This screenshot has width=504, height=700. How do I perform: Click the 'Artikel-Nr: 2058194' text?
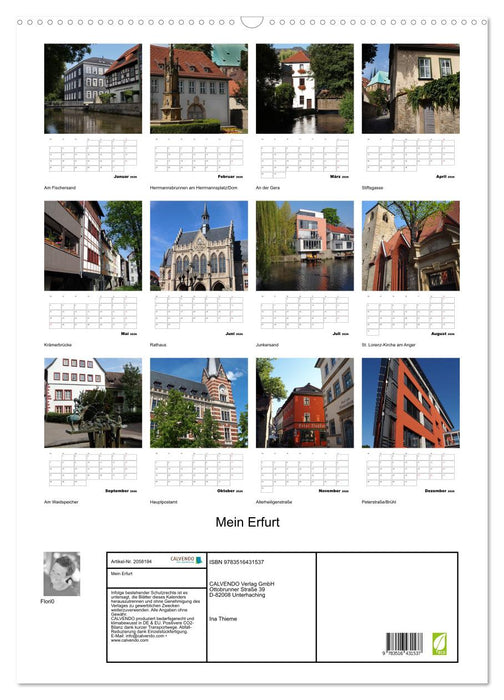click(x=131, y=562)
